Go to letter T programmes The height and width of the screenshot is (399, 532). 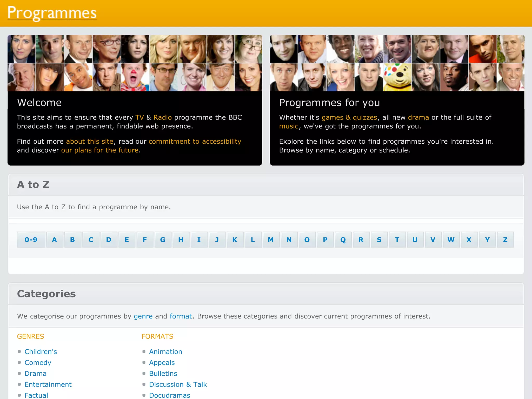(397, 240)
